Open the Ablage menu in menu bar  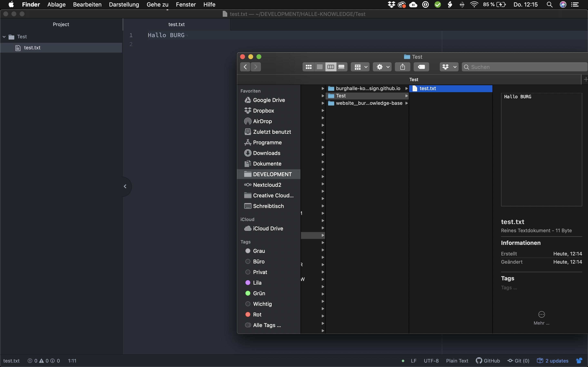57,5
